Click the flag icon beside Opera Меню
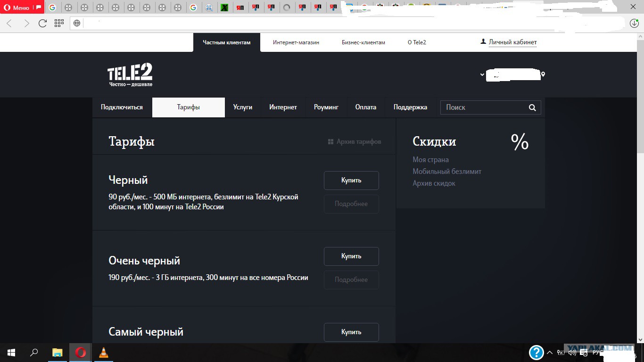This screenshot has height=362, width=644. [39, 8]
